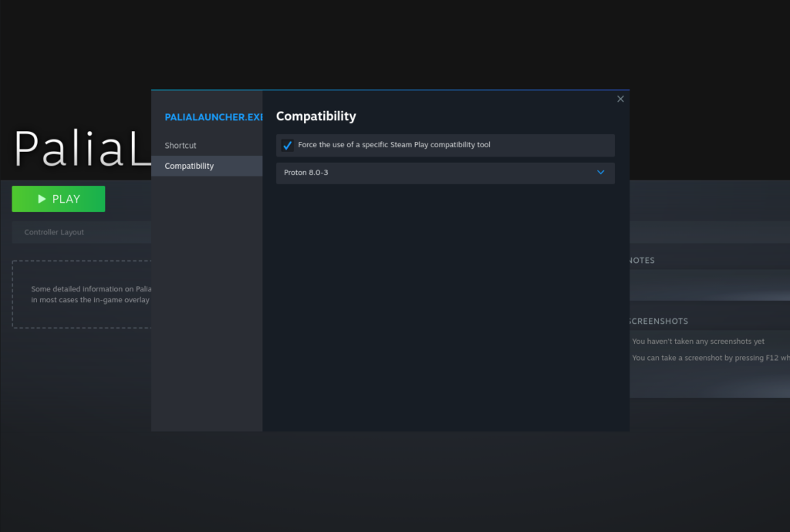Click the SCREENSHOTS section header
The image size is (790, 532).
click(x=659, y=321)
